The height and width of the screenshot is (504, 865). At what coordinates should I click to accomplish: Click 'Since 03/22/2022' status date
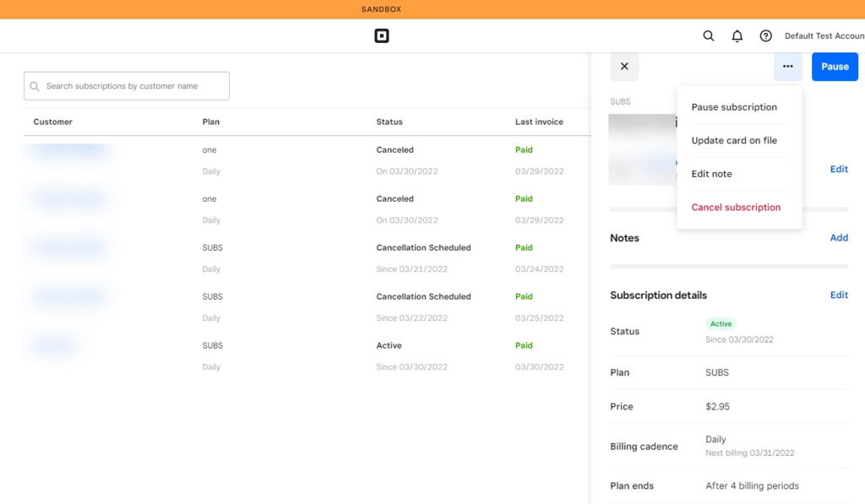point(411,318)
